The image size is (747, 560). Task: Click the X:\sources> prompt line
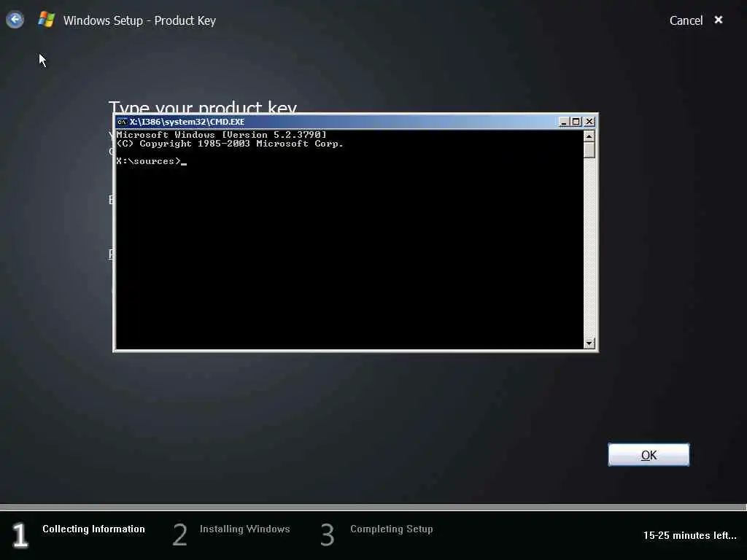point(152,161)
